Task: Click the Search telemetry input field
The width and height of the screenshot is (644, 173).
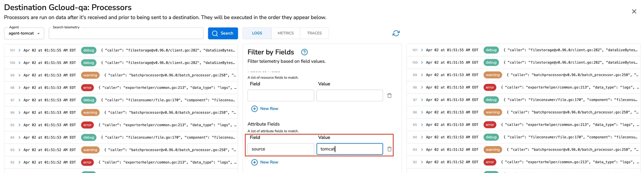Action: 126,34
